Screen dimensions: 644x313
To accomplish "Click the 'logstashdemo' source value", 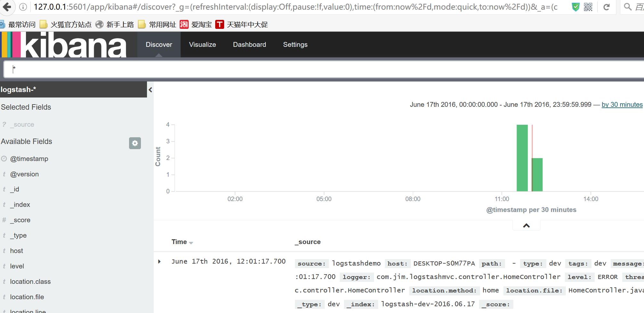I will (356, 263).
